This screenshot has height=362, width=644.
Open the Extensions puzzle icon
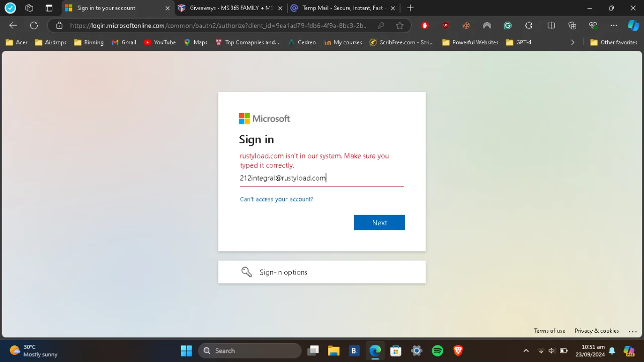click(528, 26)
